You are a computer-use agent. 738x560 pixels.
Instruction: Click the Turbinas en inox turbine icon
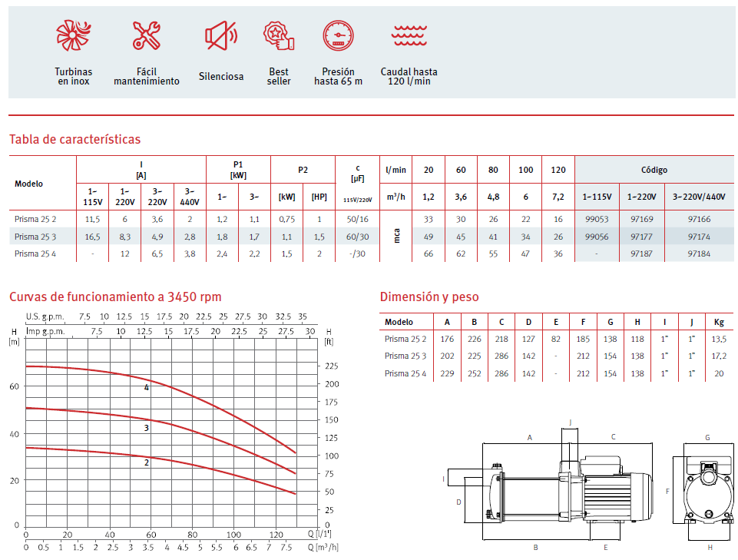73,35
